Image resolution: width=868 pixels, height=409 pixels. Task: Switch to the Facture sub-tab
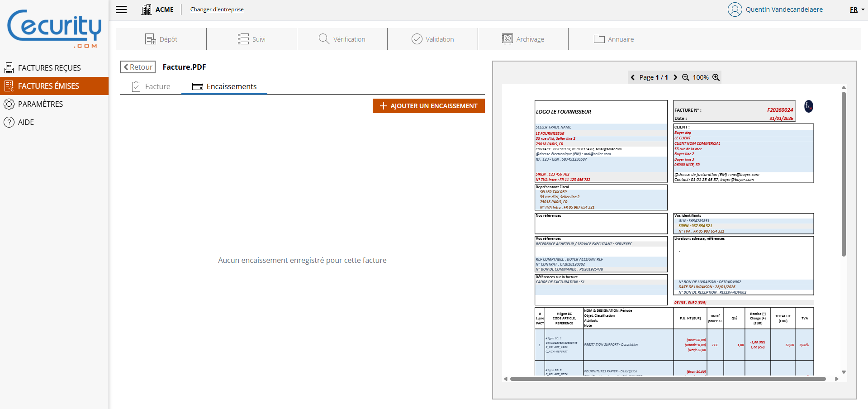(151, 86)
